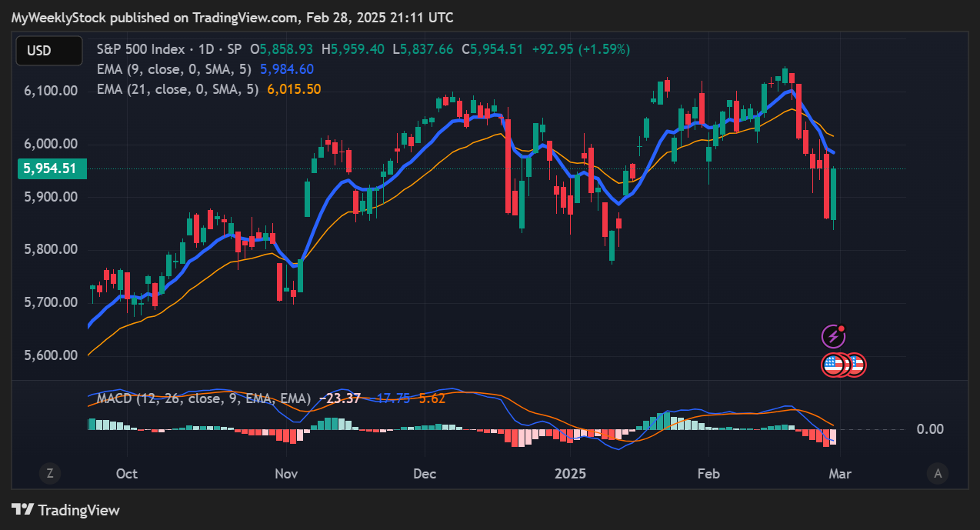Toggle the A auto-scale button
The width and height of the screenshot is (980, 530).
click(937, 473)
